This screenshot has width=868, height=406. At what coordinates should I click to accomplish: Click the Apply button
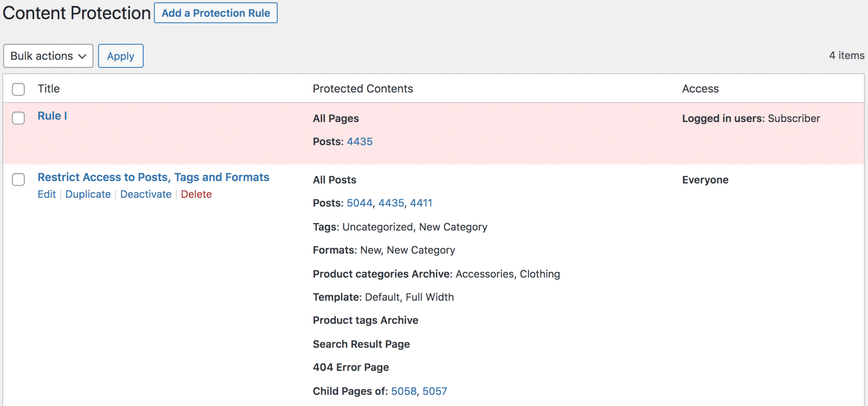coord(121,56)
